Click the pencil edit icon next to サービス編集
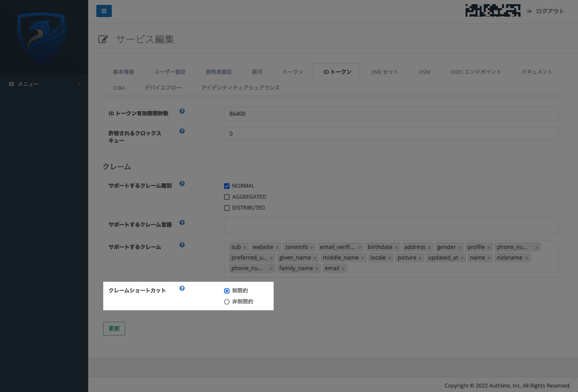 click(x=103, y=39)
